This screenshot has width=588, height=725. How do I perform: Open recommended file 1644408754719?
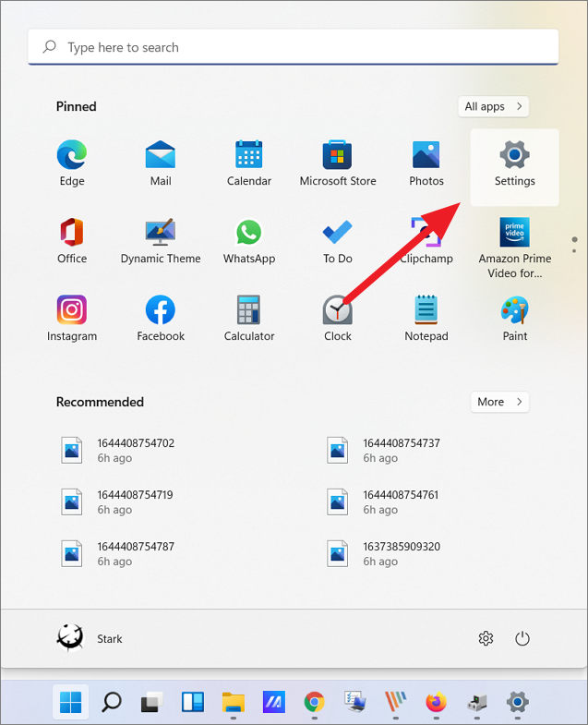coord(118,502)
